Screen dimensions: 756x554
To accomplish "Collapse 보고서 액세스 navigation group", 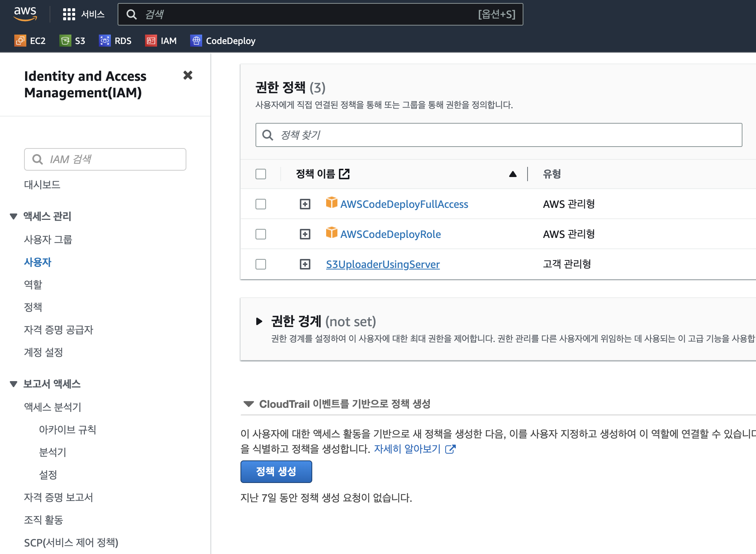I will pyautogui.click(x=14, y=384).
